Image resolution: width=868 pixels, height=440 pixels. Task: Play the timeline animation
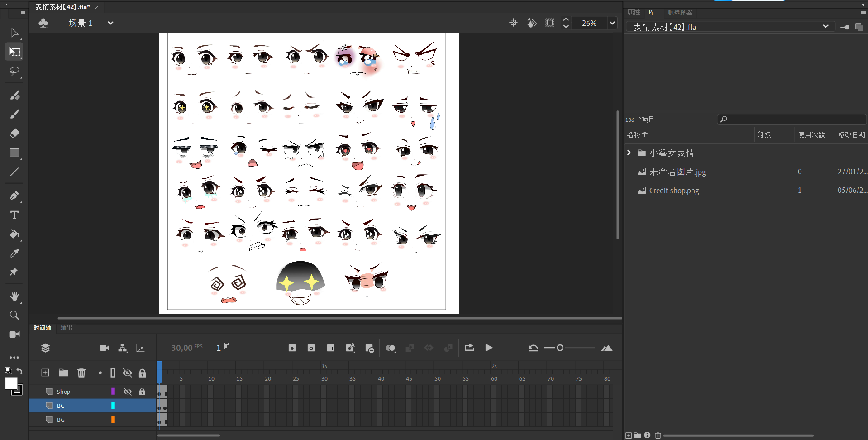point(489,348)
